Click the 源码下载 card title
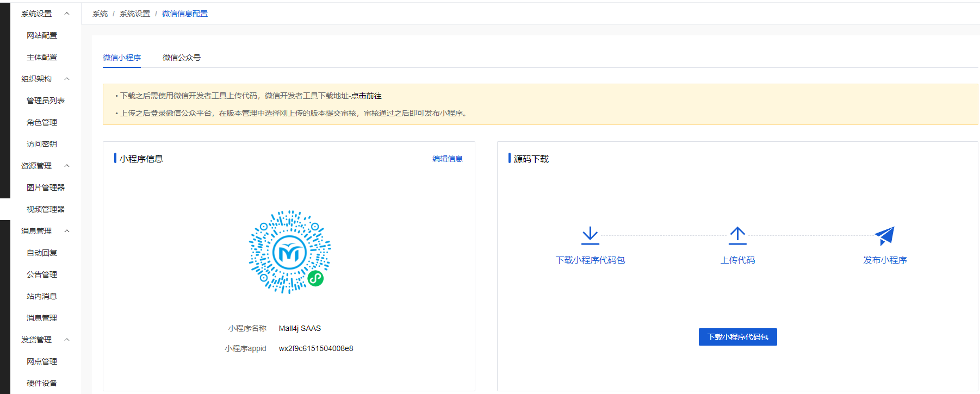The image size is (980, 394). tap(531, 159)
